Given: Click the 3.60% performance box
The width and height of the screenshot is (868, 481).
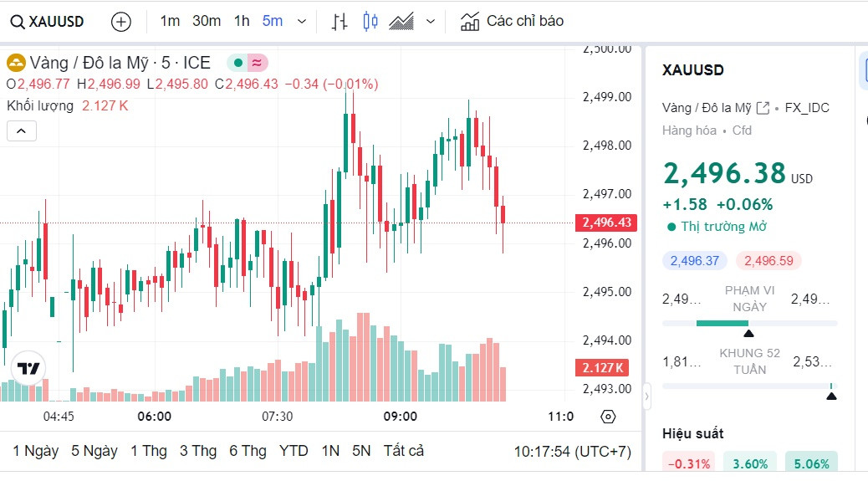Looking at the screenshot, I should (750, 463).
